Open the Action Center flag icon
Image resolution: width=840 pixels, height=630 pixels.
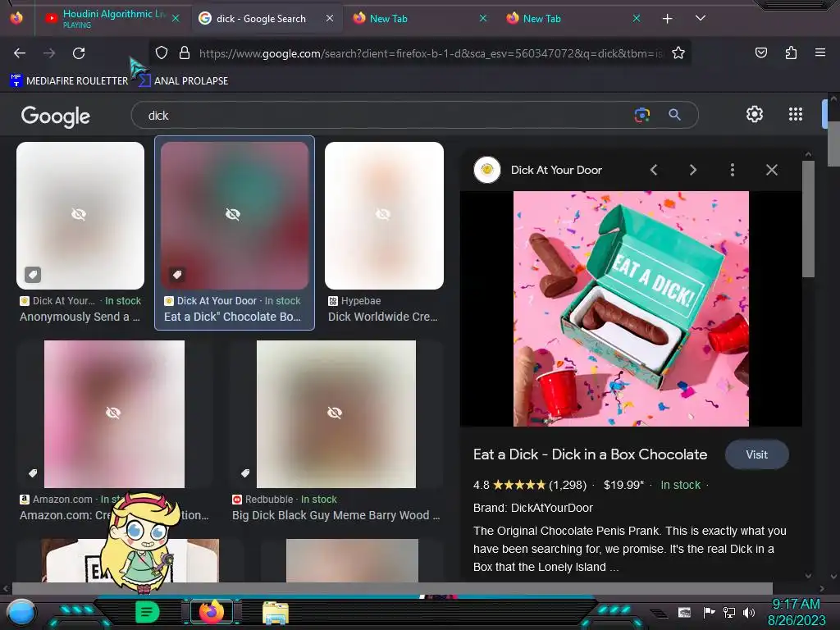[x=710, y=612]
